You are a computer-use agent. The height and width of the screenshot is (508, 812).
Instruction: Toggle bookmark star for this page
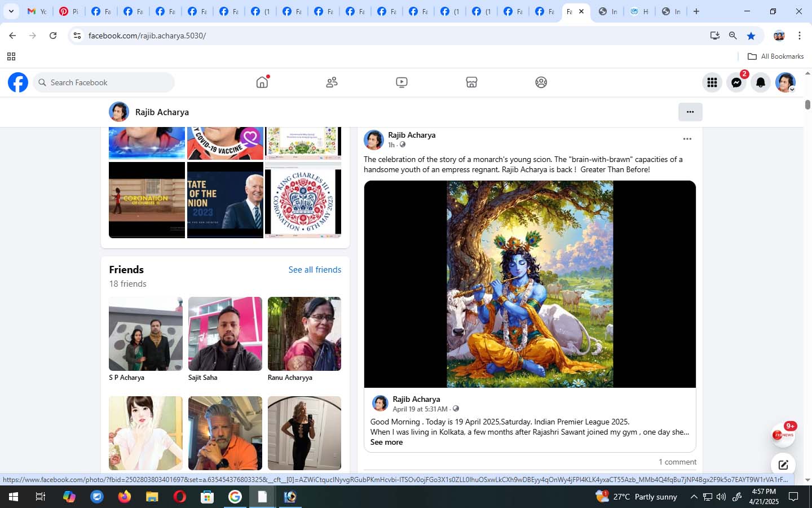point(751,36)
